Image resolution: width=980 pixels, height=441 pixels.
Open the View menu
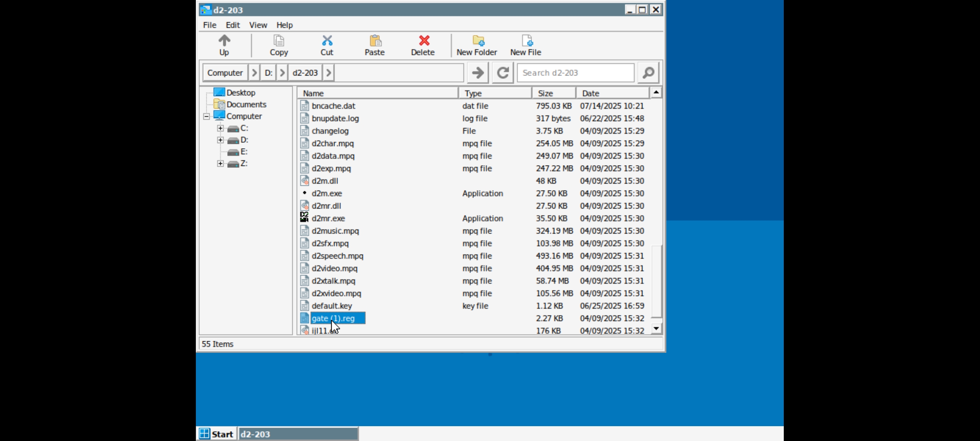pyautogui.click(x=258, y=25)
